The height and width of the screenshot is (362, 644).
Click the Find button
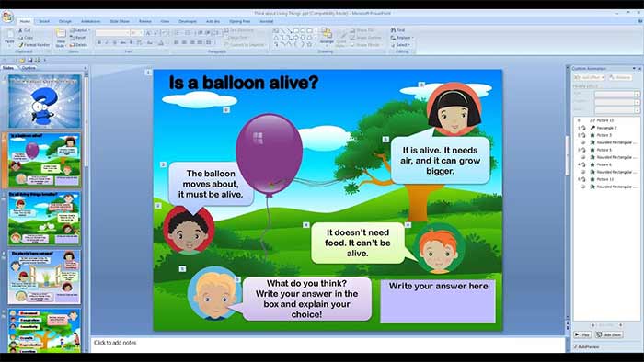397,30
